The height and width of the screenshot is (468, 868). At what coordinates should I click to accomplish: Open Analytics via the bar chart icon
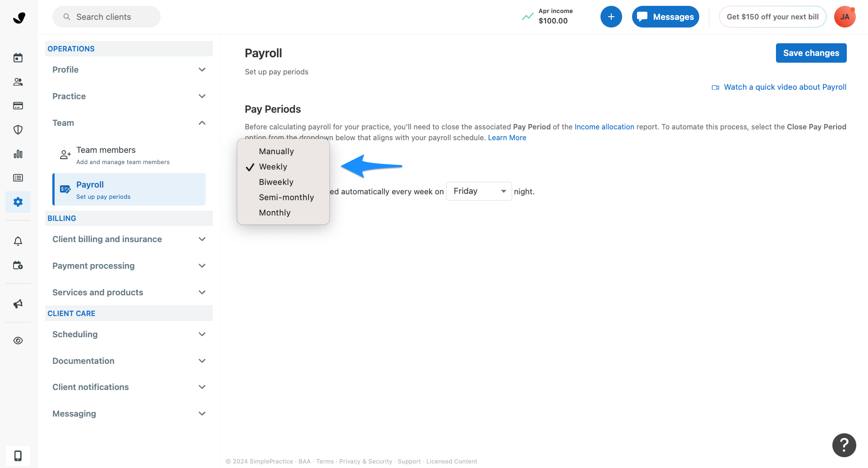click(x=18, y=154)
